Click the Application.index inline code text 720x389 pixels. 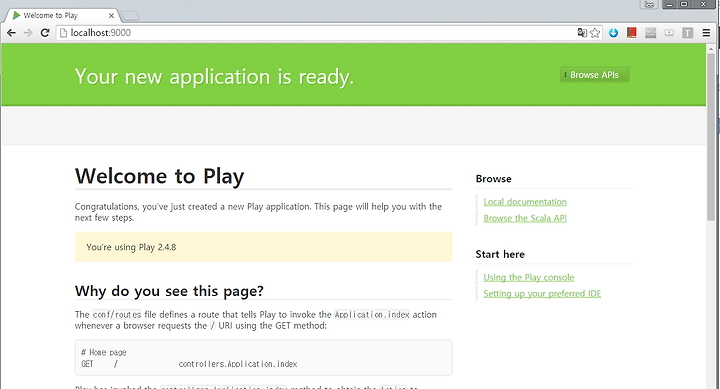tap(372, 315)
